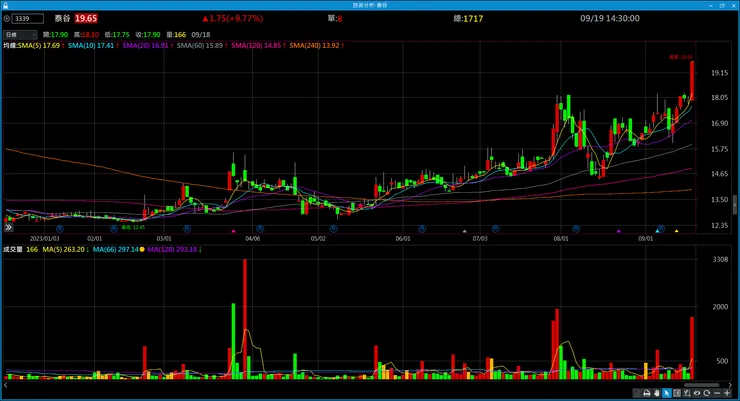This screenshot has width=740, height=401.
Task: Click the high price value 18.10
Action: pos(90,34)
